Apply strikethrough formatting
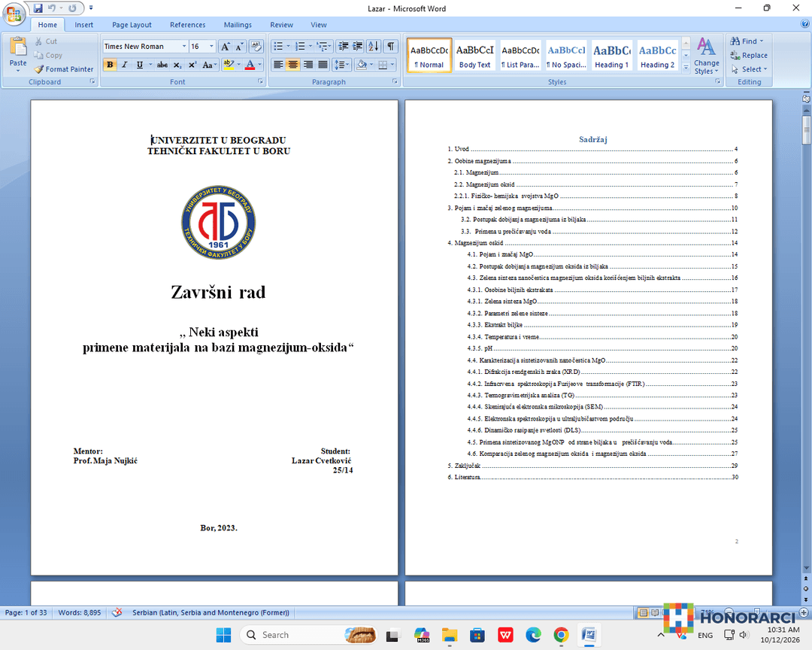 coord(162,65)
